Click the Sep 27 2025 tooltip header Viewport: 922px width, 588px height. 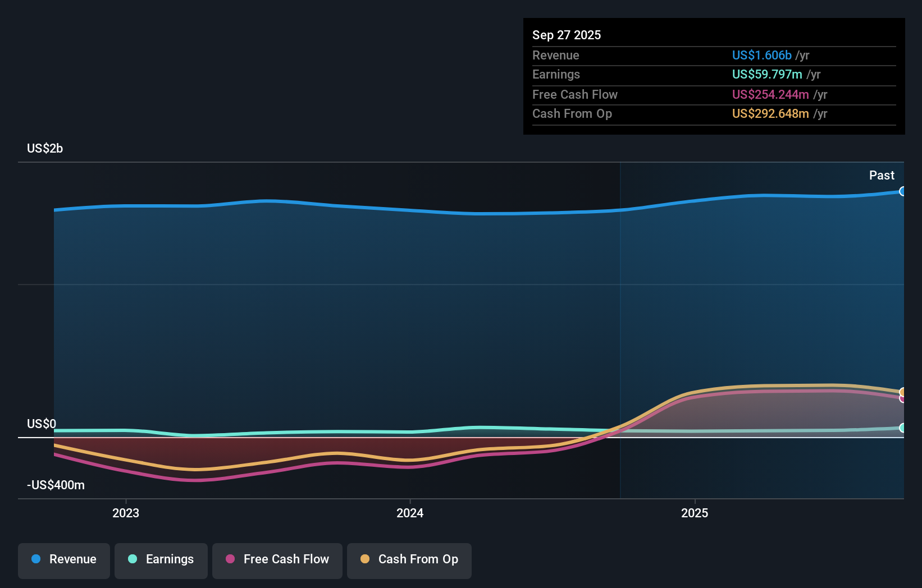coord(567,35)
